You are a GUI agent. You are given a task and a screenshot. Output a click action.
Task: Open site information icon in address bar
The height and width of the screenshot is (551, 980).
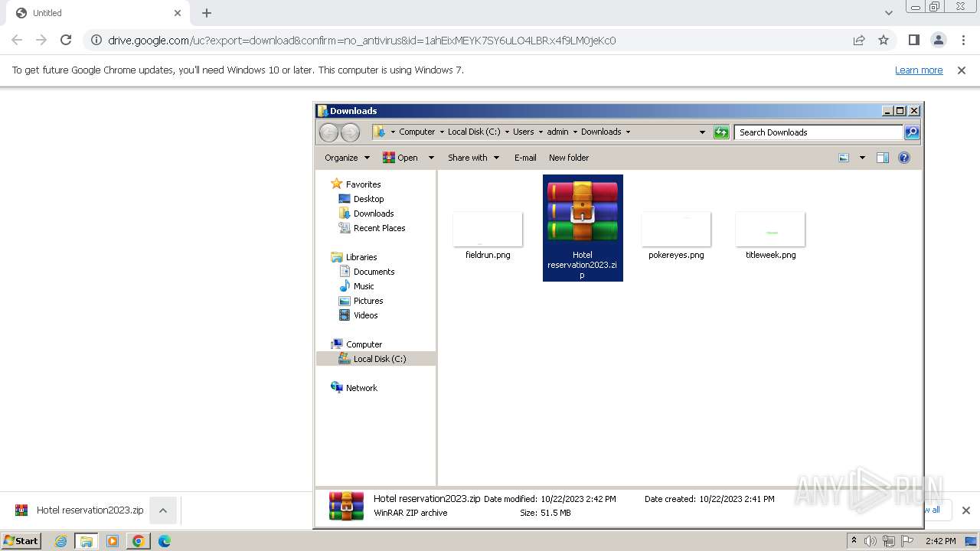click(x=95, y=40)
